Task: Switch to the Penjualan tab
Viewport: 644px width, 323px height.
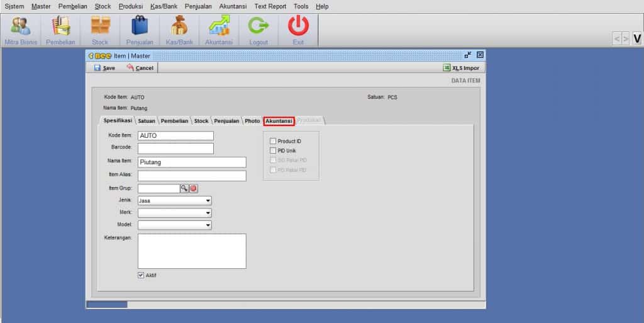Action: 226,121
